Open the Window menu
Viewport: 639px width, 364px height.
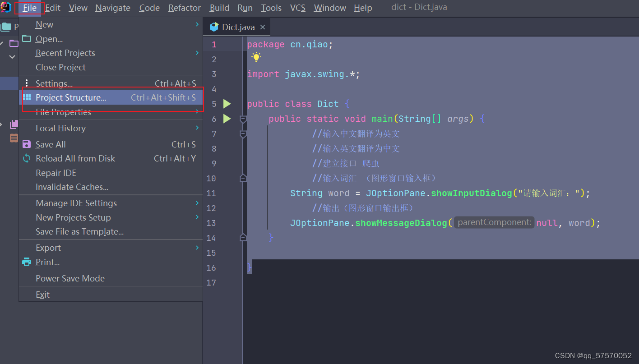coord(330,8)
